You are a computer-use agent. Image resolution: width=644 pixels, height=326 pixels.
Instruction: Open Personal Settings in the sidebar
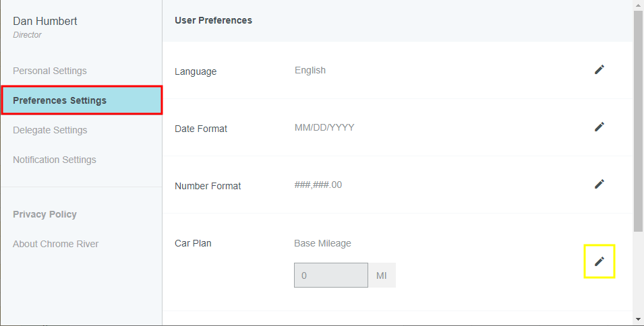click(50, 71)
